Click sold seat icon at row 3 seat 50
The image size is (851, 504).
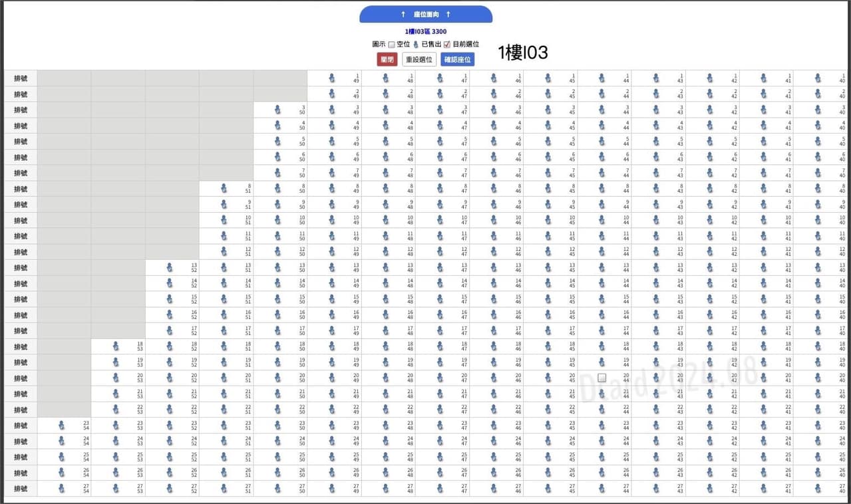(277, 110)
